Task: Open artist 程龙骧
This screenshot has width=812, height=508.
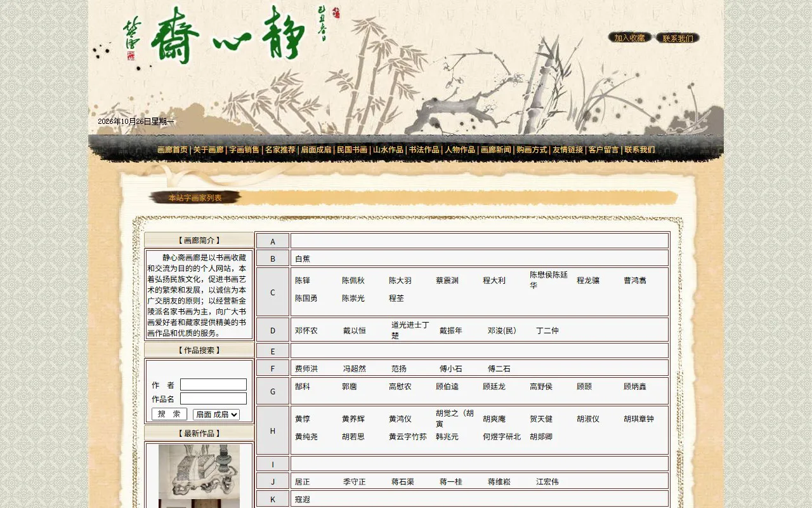Action: pos(588,281)
